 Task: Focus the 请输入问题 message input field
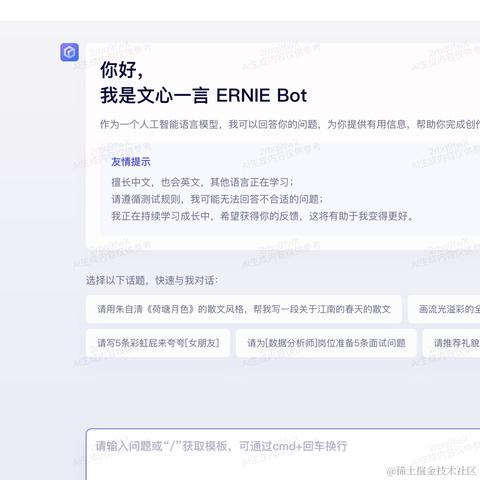tap(283, 454)
